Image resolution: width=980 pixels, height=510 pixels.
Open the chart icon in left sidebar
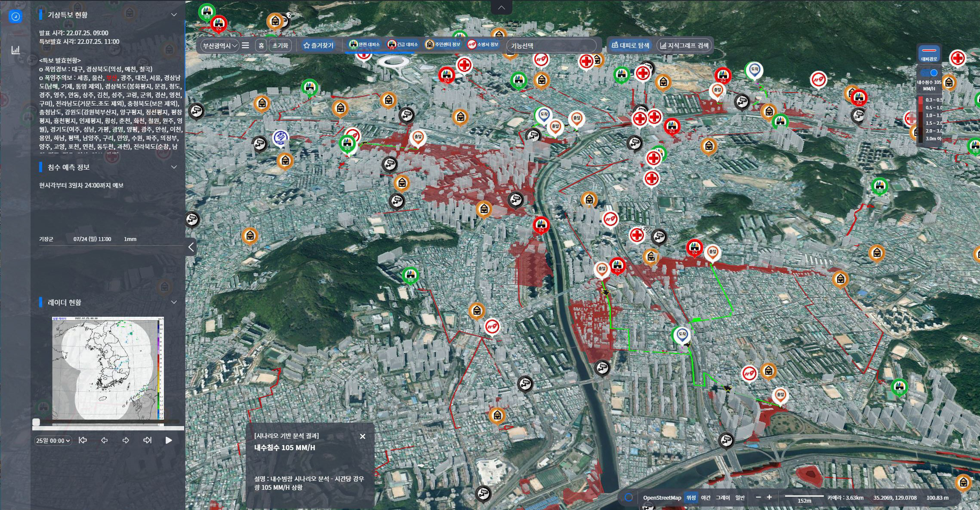(x=15, y=50)
